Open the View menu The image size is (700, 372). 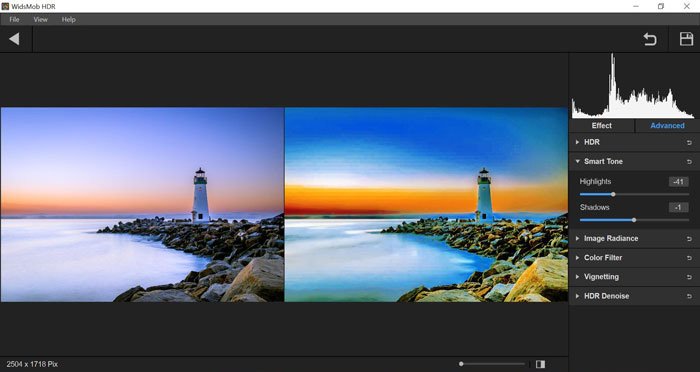pos(40,20)
